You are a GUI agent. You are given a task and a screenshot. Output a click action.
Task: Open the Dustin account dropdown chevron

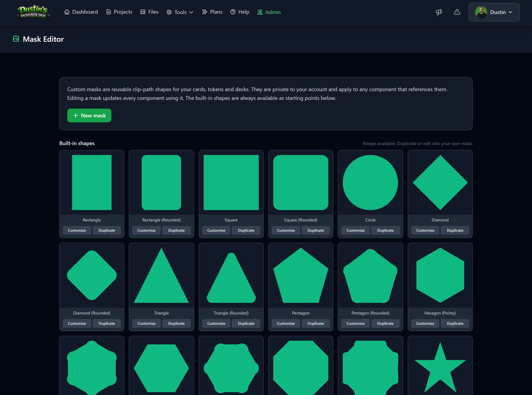point(510,12)
